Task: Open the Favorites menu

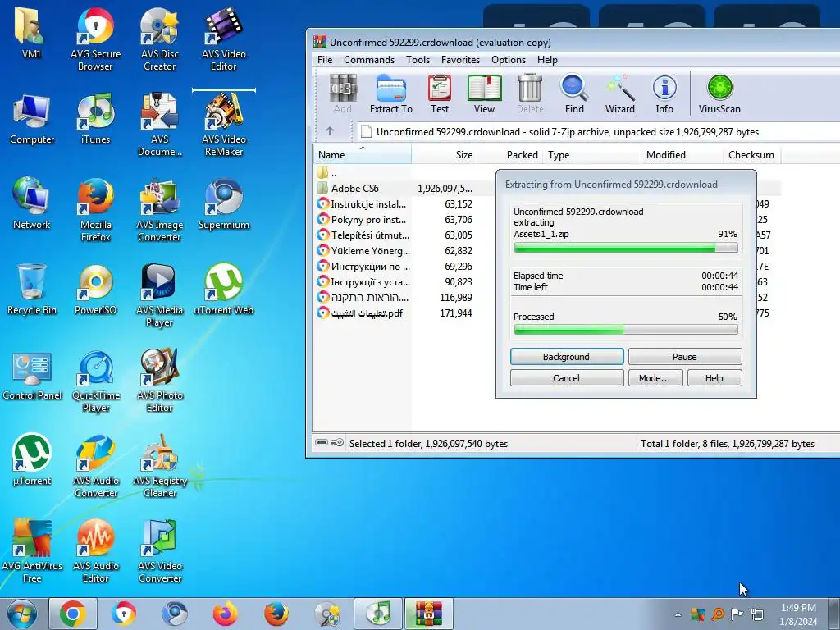Action: (x=461, y=59)
